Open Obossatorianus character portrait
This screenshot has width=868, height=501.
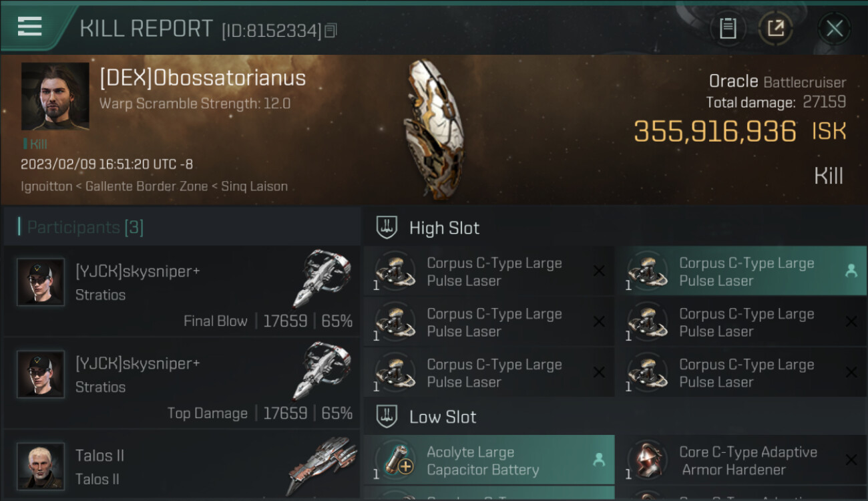55,97
